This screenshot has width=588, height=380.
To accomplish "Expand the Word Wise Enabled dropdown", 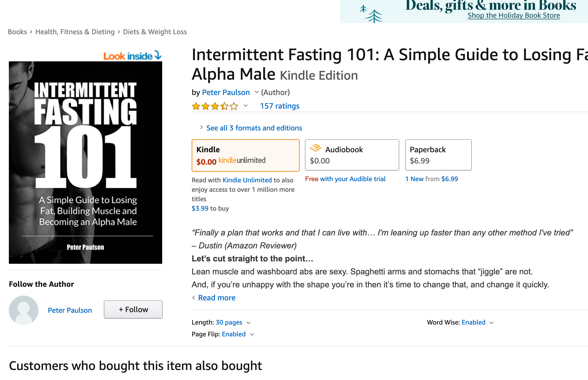I will click(x=492, y=323).
